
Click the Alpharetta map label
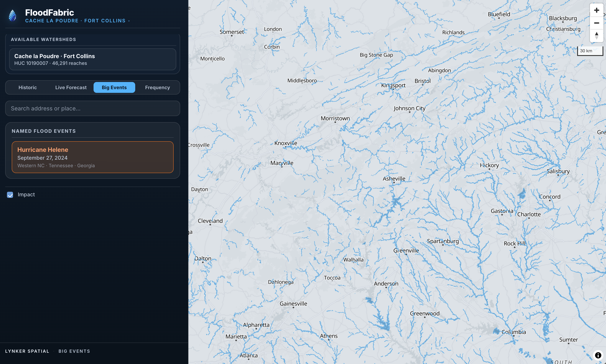[256, 325]
